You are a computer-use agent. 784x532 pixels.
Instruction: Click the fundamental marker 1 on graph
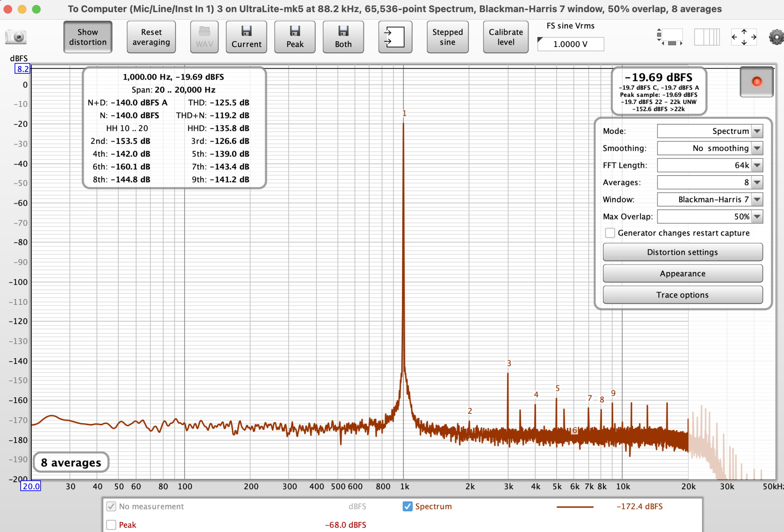pos(404,113)
